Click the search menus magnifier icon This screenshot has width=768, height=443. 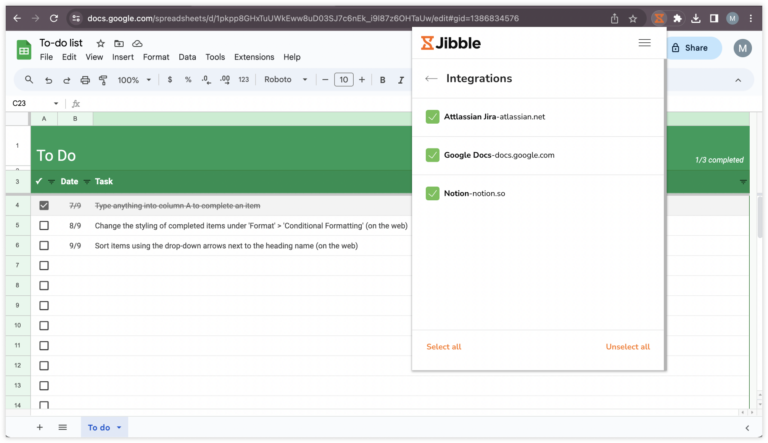[29, 79]
